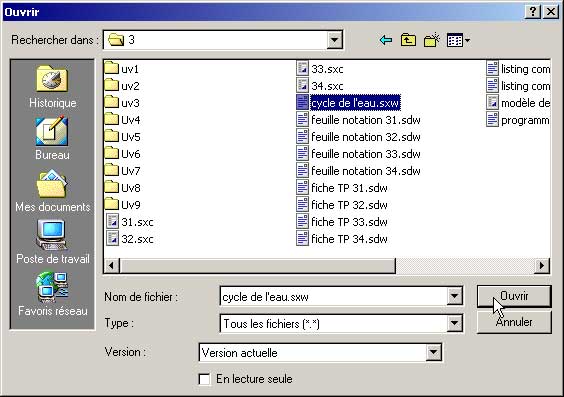Select fiche TP 34.sdw
The image size is (564, 397).
coord(342,238)
